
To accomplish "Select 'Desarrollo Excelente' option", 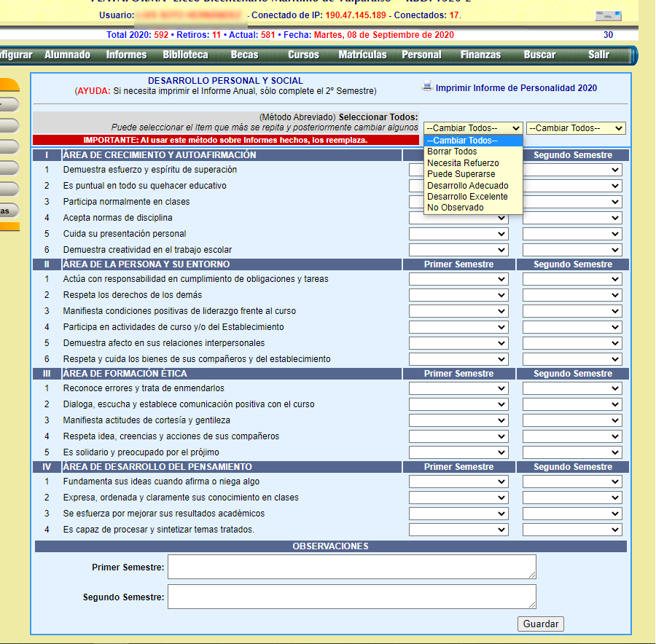I will click(473, 197).
